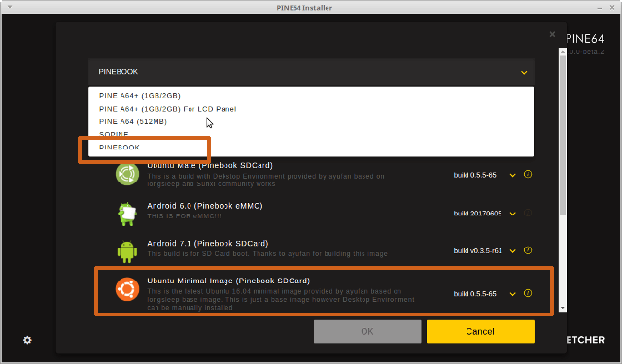Open info icon for Ubuntu Mate build

click(x=527, y=174)
